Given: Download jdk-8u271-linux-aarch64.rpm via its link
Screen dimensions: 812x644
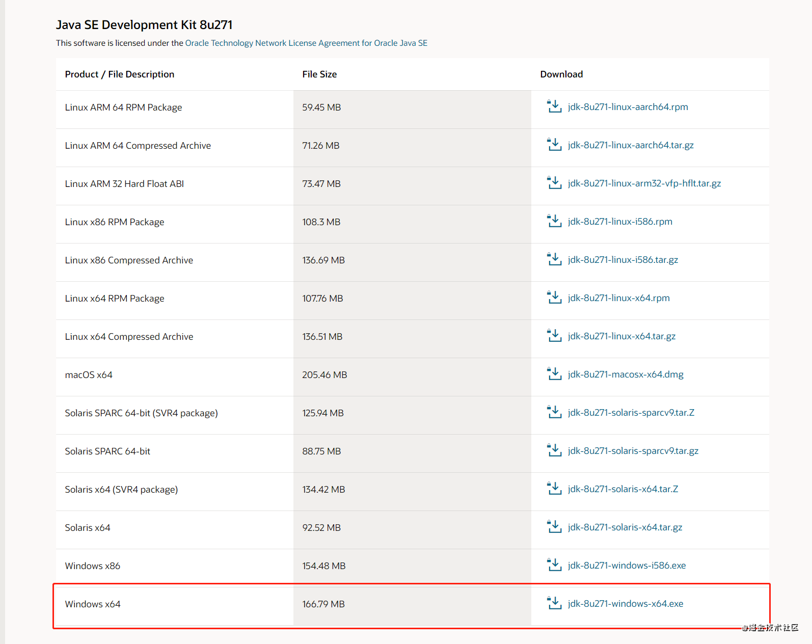Looking at the screenshot, I should [628, 107].
